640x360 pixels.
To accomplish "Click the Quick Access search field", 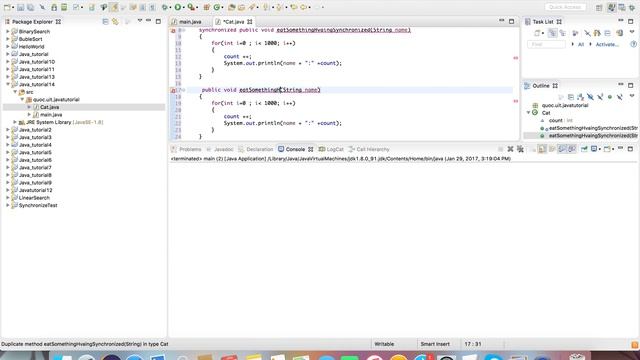I will 565,7.
